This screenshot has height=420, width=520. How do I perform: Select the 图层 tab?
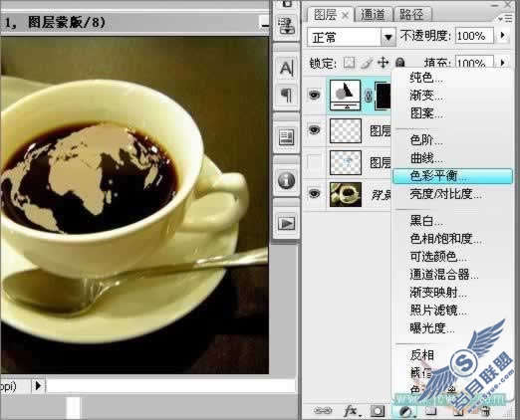tap(326, 15)
